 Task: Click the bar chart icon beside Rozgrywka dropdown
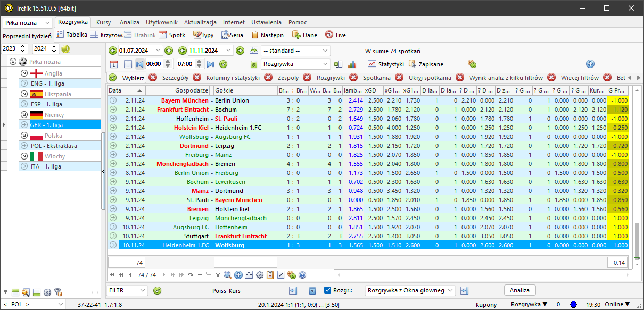(x=352, y=64)
